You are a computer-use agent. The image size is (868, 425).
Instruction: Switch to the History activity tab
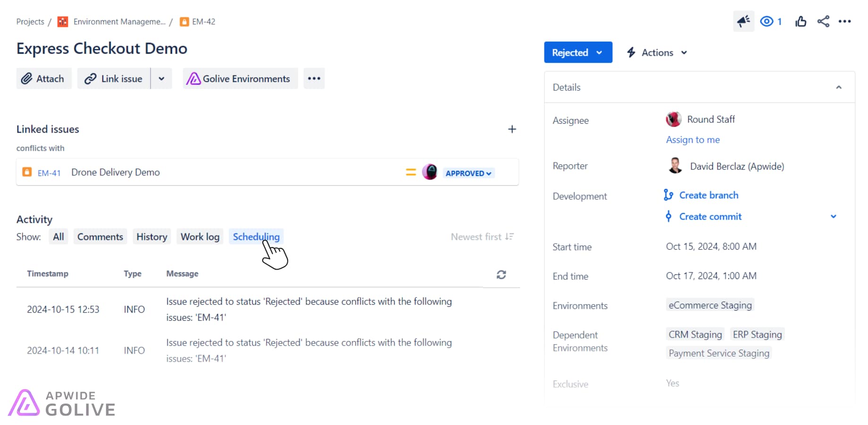(x=151, y=237)
